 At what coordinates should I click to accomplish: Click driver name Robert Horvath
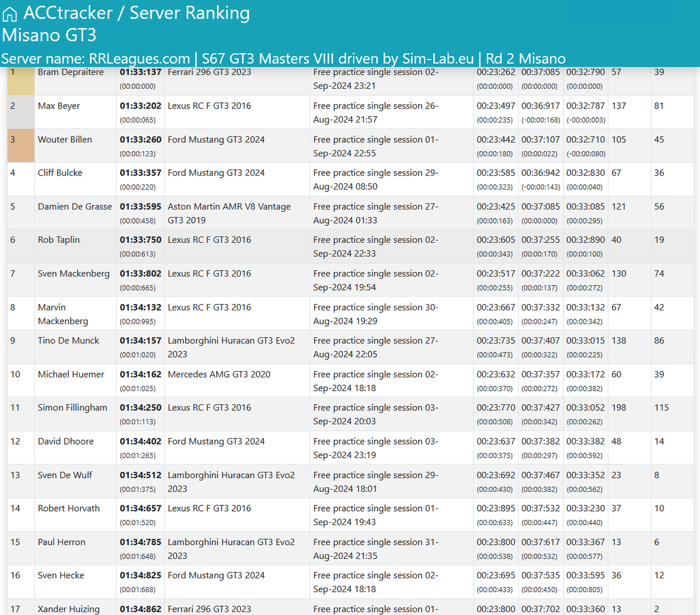pyautogui.click(x=69, y=509)
